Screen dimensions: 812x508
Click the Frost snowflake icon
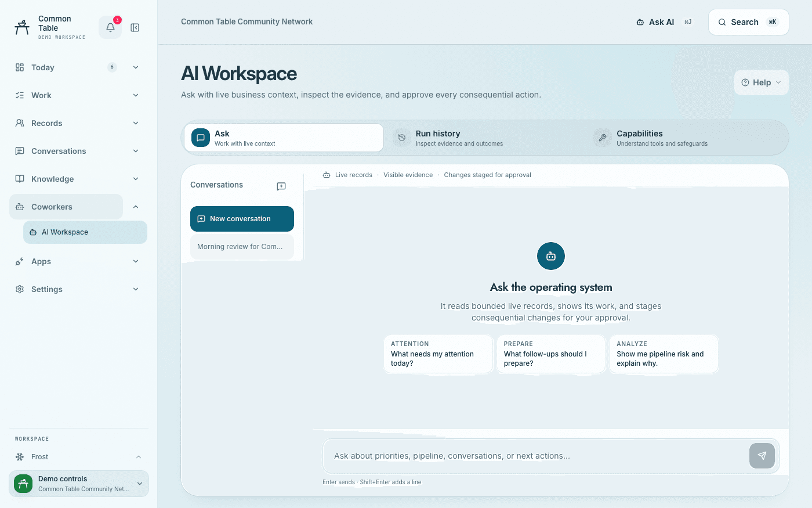20,457
